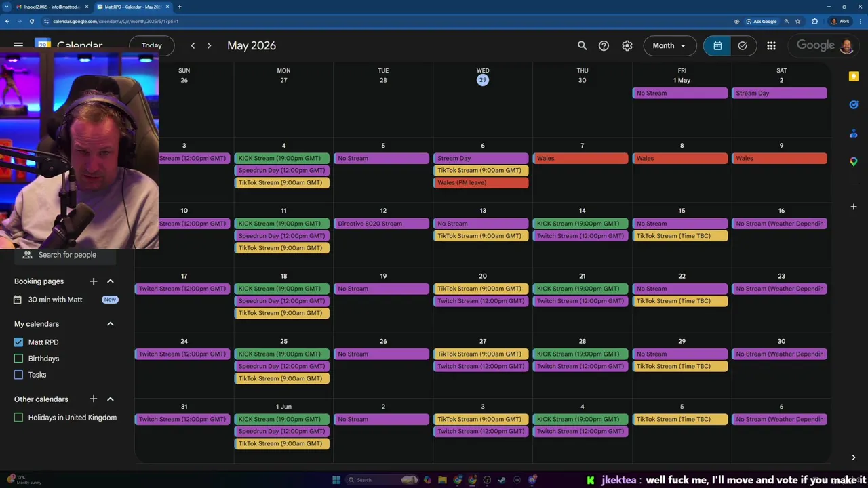
Task: Open the browser tab search dropdown
Action: 7,7
